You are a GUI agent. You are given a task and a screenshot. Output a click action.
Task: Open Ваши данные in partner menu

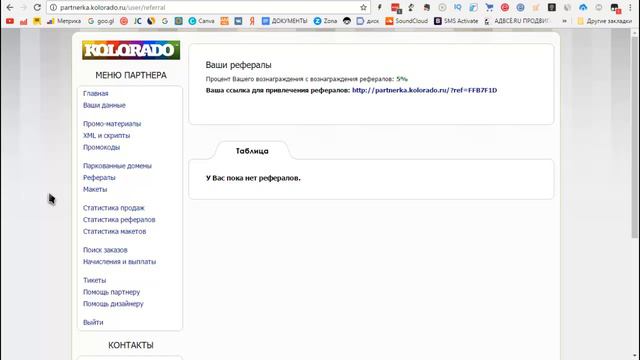[104, 105]
